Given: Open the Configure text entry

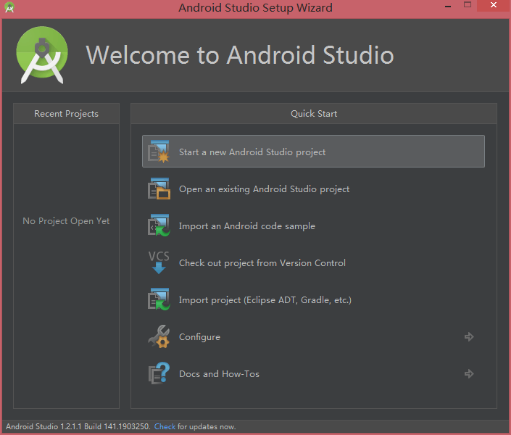Looking at the screenshot, I should click(200, 337).
